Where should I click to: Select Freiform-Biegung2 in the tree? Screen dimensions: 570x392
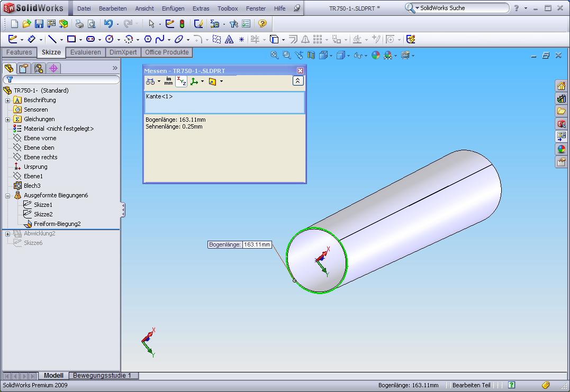[x=57, y=224]
